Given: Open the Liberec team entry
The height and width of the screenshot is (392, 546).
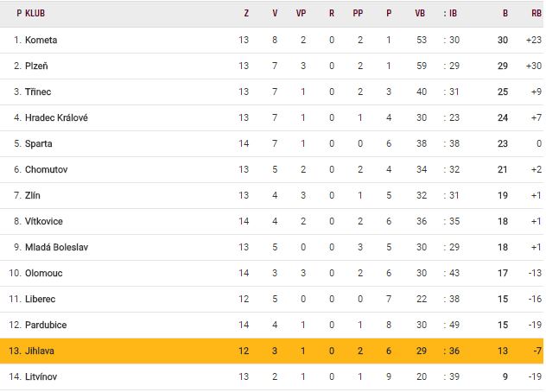Looking at the screenshot, I should (x=41, y=299).
